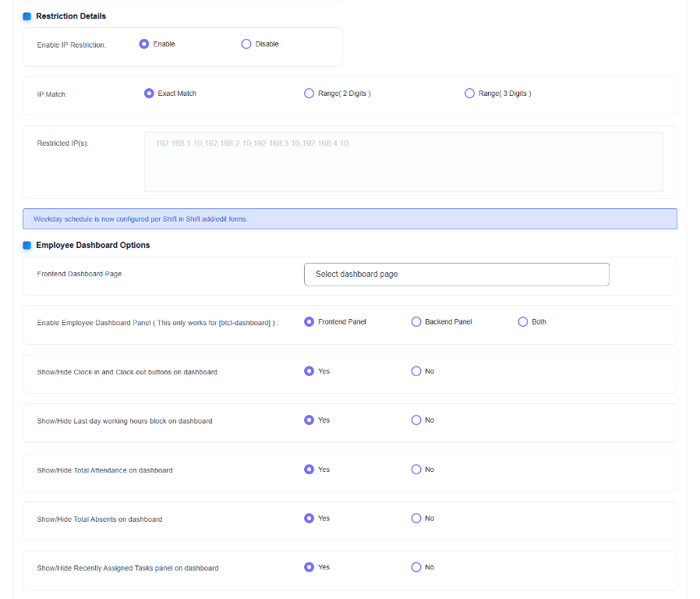Set Total Attendance on dashboard to No
Image resolution: width=700 pixels, height=599 pixels.
[416, 469]
